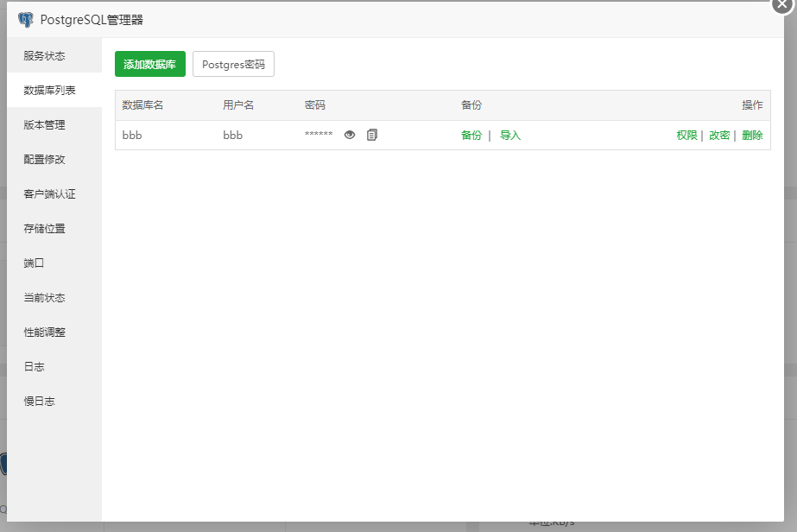Delete the bbb database via 删除
The image size is (797, 532).
pyautogui.click(x=752, y=136)
